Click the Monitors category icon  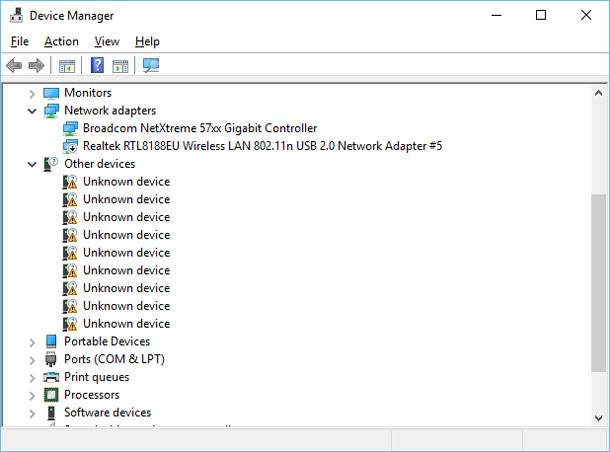[51, 93]
